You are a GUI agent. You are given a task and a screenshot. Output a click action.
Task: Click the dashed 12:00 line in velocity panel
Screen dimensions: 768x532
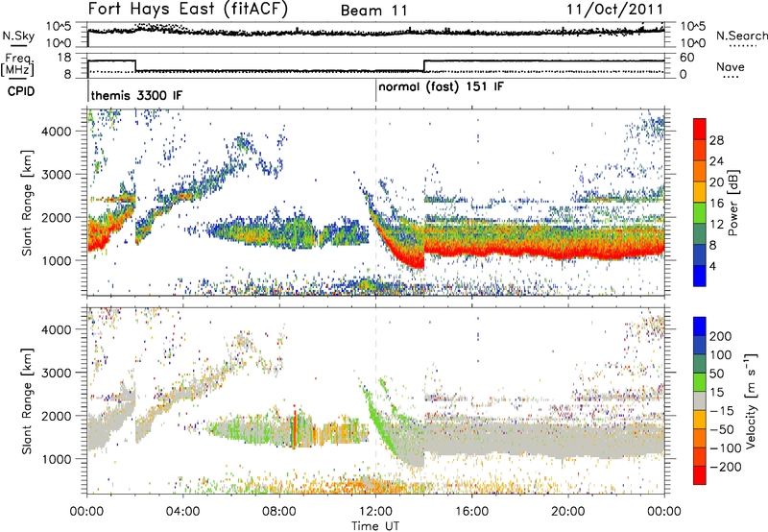[x=375, y=400]
